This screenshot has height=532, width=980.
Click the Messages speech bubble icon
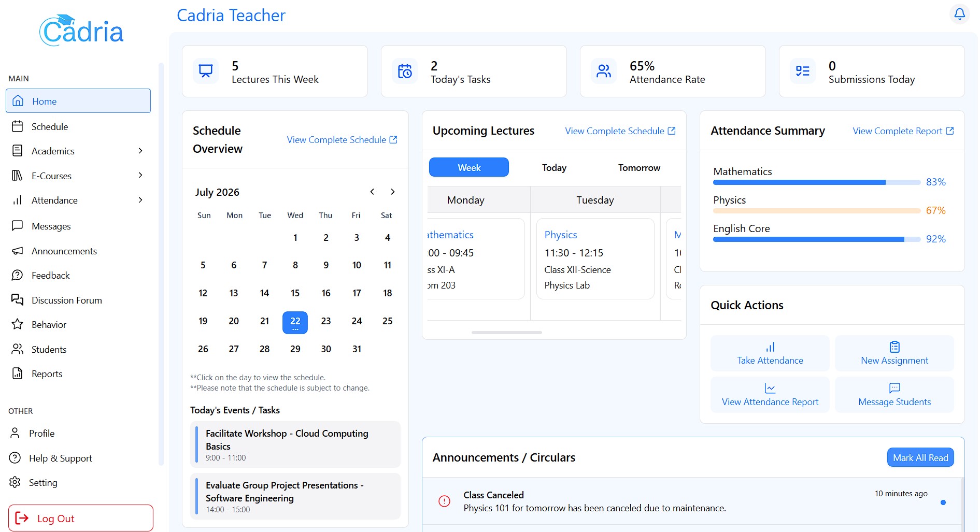[18, 226]
